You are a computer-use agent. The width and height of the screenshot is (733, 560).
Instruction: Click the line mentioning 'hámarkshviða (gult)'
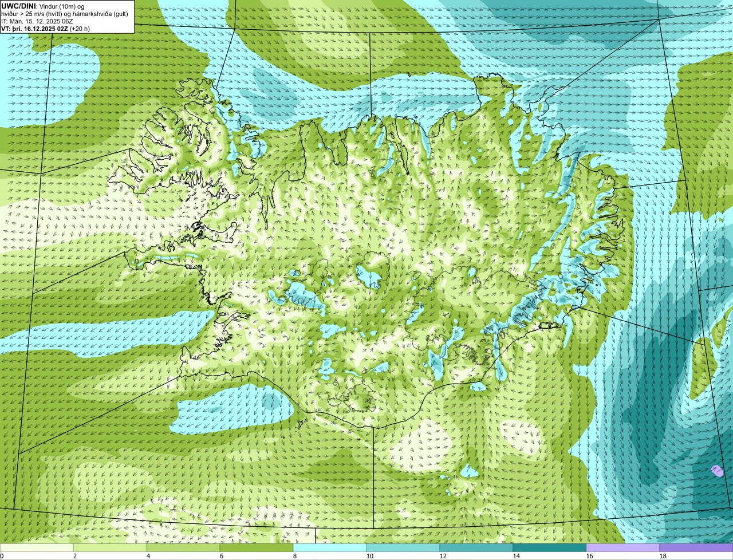click(x=65, y=13)
